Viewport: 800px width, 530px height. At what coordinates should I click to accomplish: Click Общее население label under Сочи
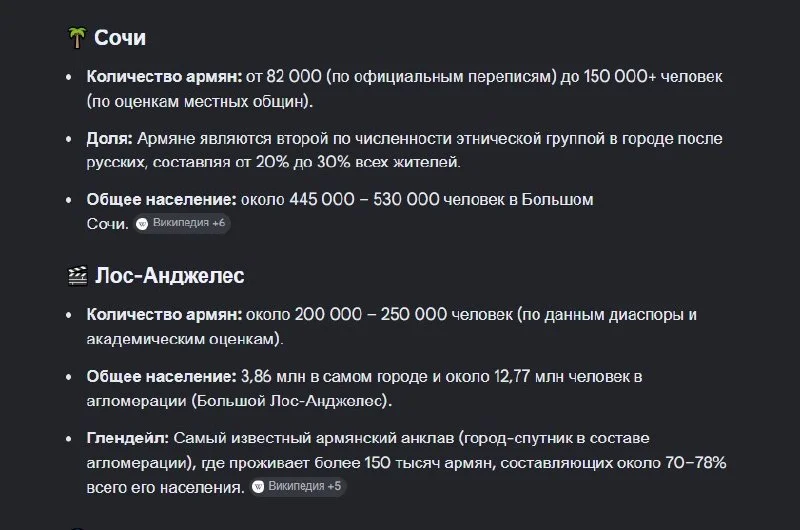click(x=161, y=199)
